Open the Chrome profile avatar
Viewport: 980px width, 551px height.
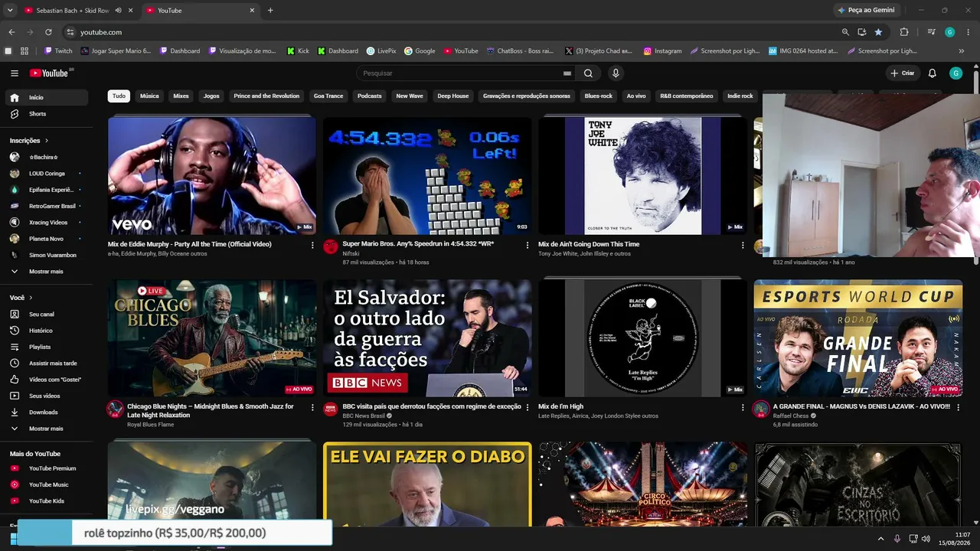950,32
